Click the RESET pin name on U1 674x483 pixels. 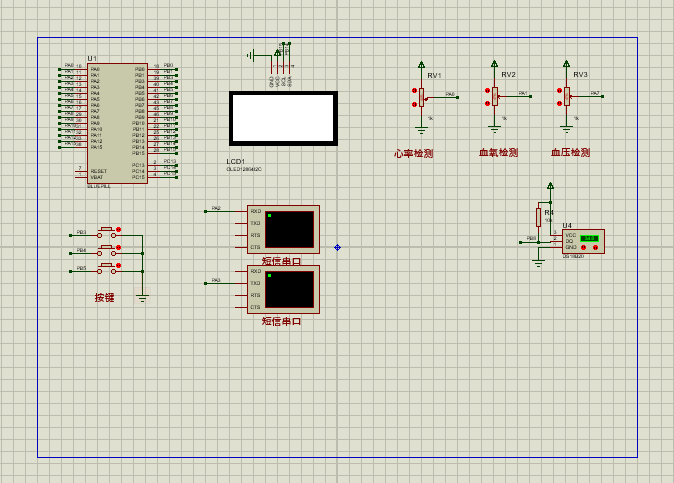coord(99,171)
